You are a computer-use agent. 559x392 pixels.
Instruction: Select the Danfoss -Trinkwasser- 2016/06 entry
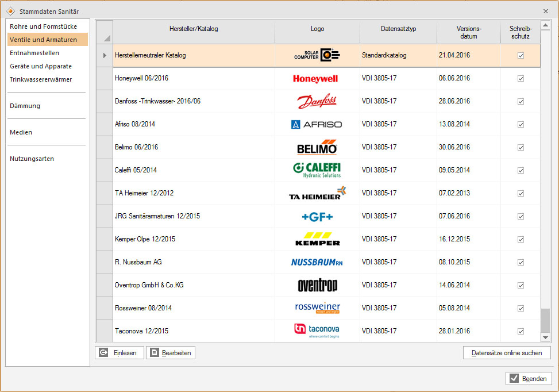[x=157, y=101]
